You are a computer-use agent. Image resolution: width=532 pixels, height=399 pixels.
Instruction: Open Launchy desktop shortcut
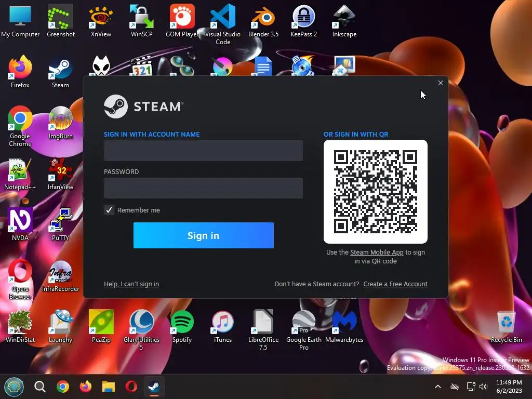coord(60,326)
